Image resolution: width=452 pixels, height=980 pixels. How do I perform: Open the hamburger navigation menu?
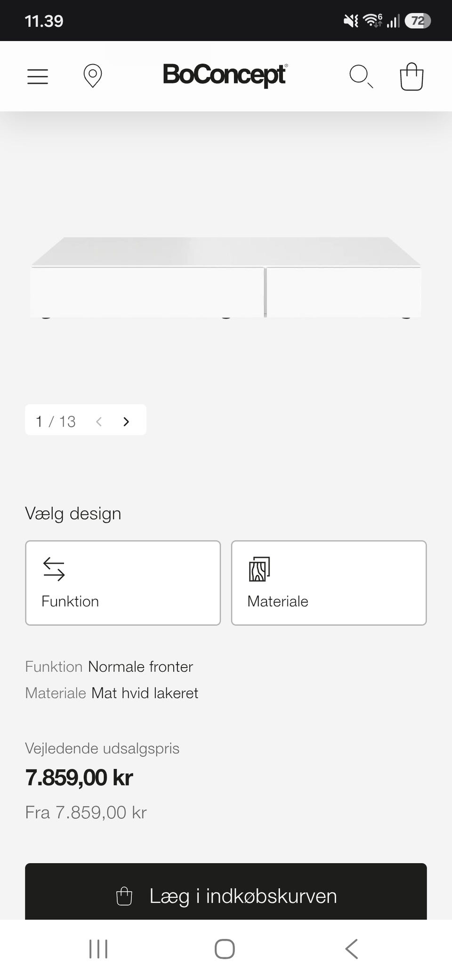tap(38, 76)
